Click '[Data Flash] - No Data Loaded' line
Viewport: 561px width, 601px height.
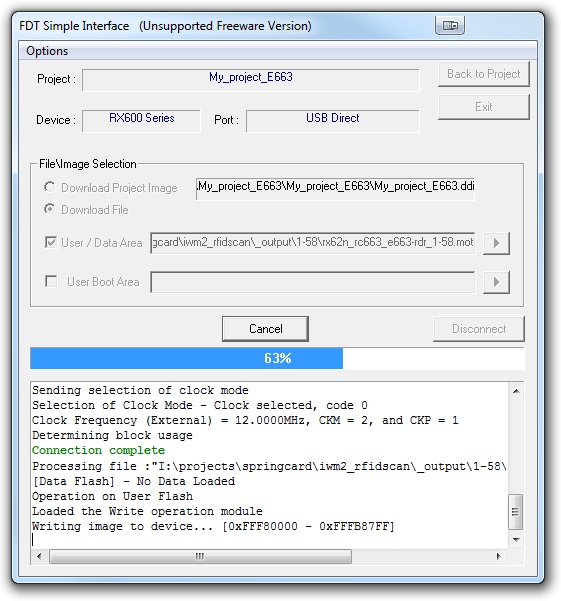[133, 481]
